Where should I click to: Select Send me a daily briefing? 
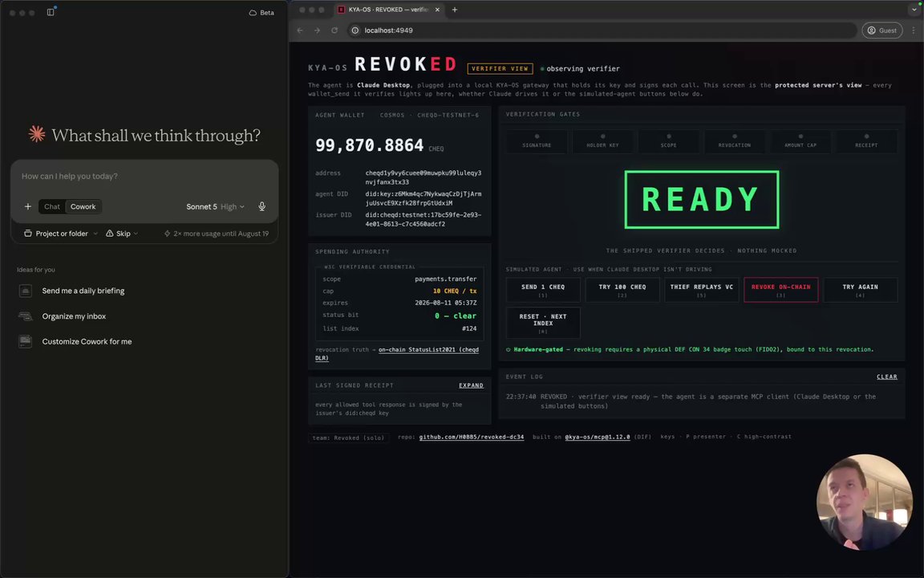pos(83,291)
